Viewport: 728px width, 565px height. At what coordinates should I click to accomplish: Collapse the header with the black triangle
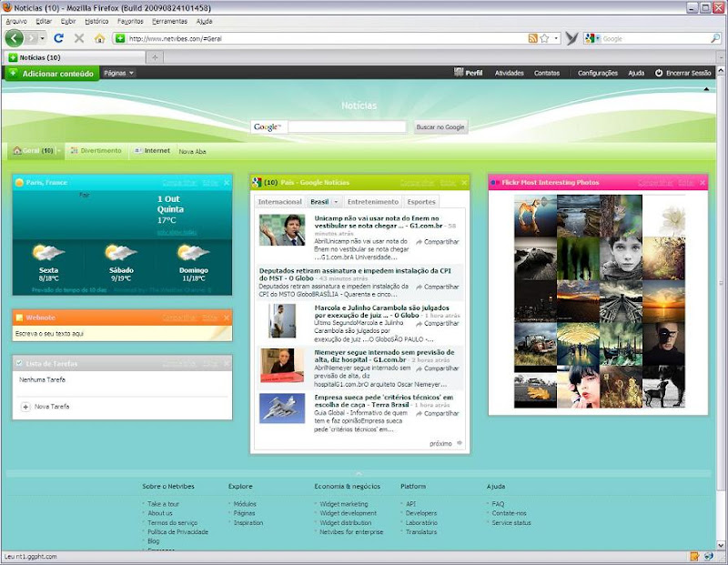click(x=707, y=89)
